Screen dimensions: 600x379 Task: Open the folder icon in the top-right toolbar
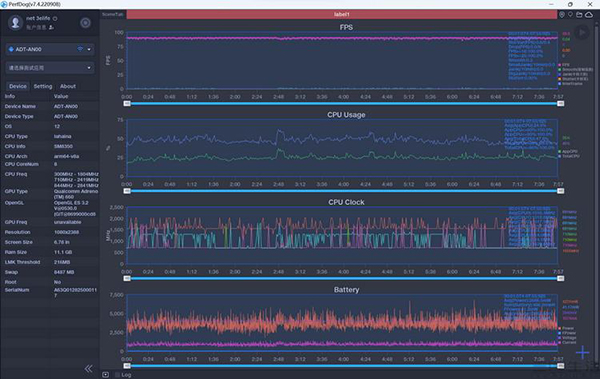pyautogui.click(x=579, y=15)
